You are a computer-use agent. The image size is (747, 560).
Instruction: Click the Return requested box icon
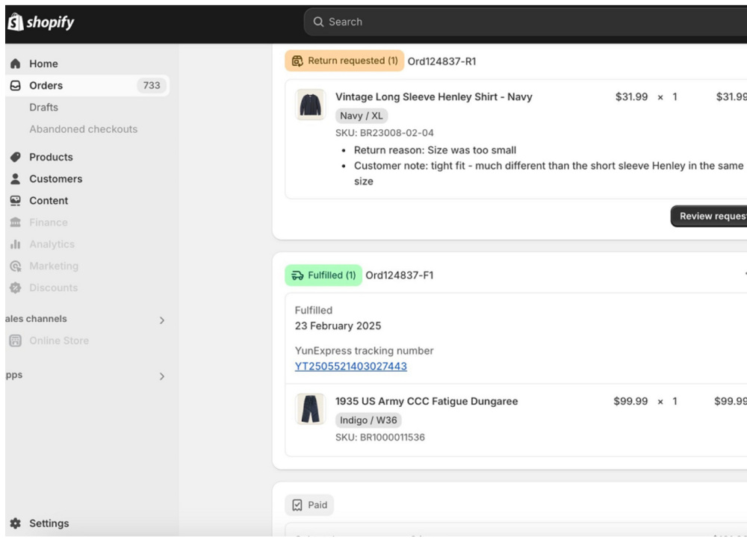coord(297,61)
